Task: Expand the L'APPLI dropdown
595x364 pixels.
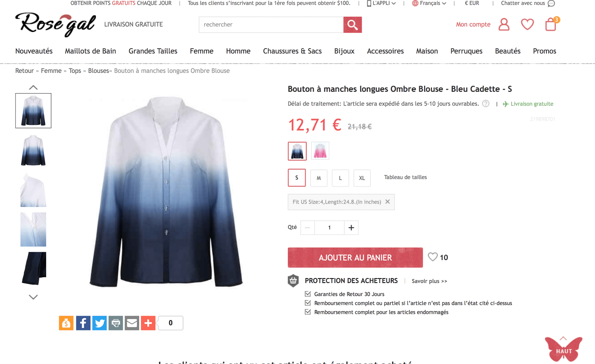Action: (381, 3)
